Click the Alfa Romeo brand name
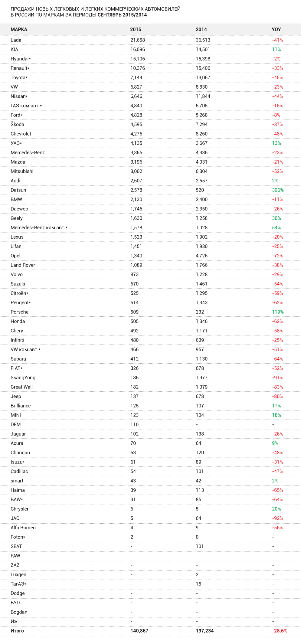The image size is (301, 644). click(x=23, y=528)
